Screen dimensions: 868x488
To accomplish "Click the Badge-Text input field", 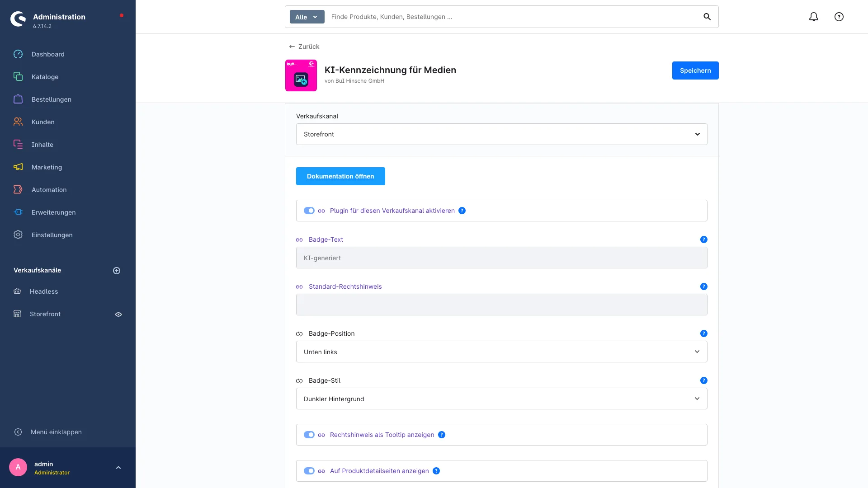I will (502, 258).
